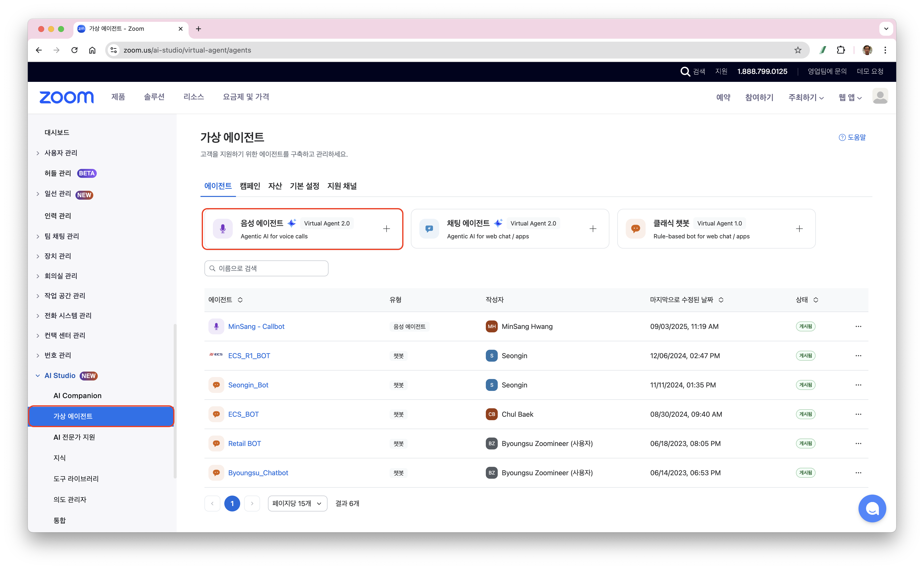Click plus icon on 클래식 챗봇 card
924x569 pixels.
point(799,229)
